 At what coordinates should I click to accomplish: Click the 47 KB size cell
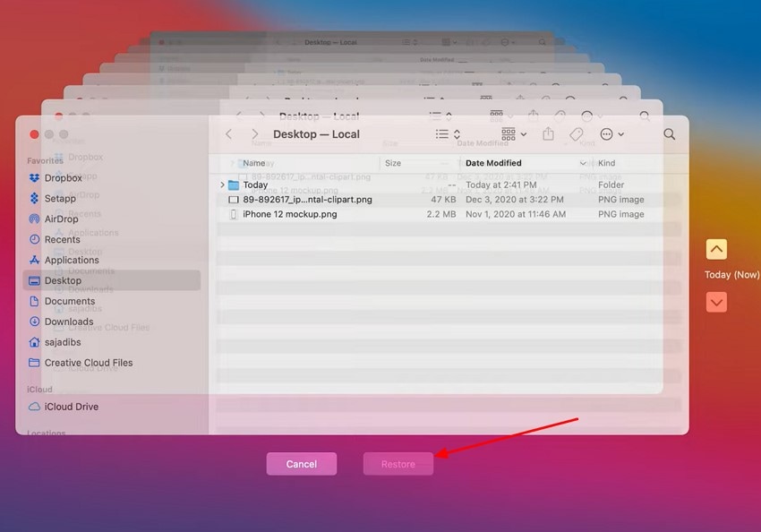(443, 200)
